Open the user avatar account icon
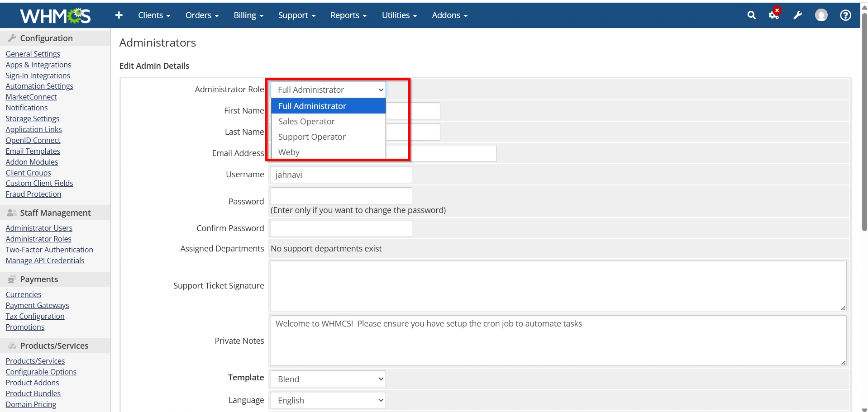 pyautogui.click(x=821, y=15)
